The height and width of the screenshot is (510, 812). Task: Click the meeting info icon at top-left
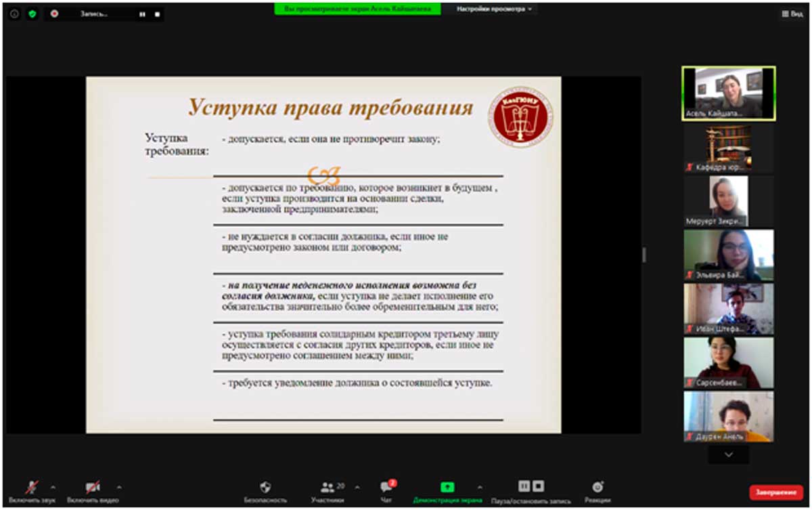click(x=14, y=14)
